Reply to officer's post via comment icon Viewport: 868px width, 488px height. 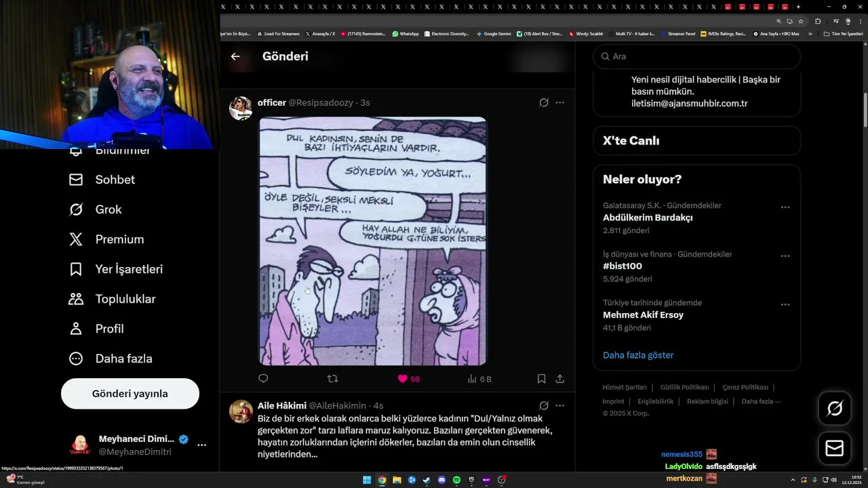[263, 379]
